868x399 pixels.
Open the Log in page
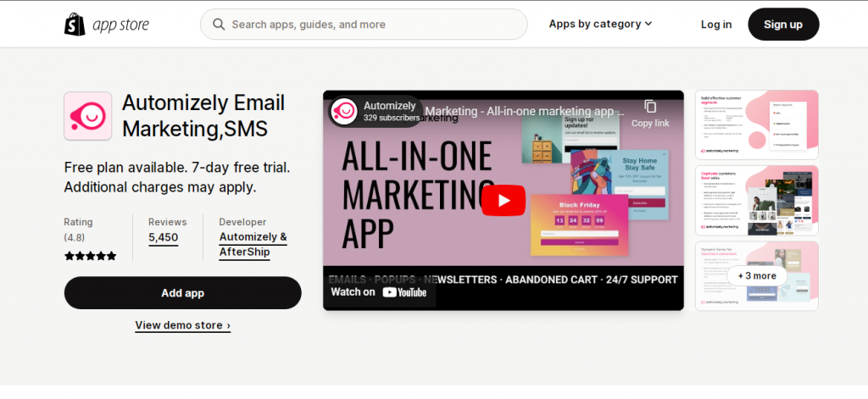716,25
